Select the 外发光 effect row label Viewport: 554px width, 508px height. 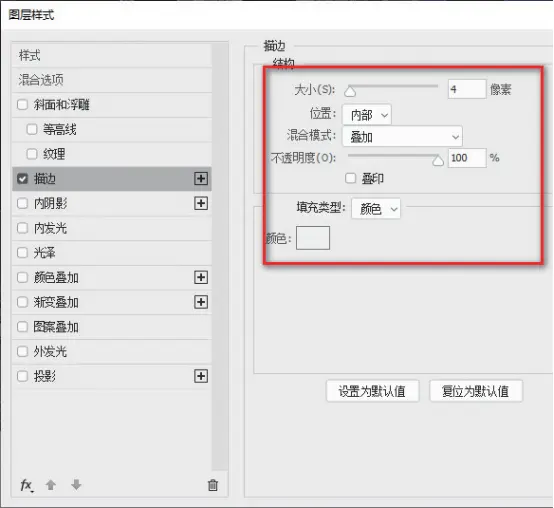pyautogui.click(x=50, y=352)
